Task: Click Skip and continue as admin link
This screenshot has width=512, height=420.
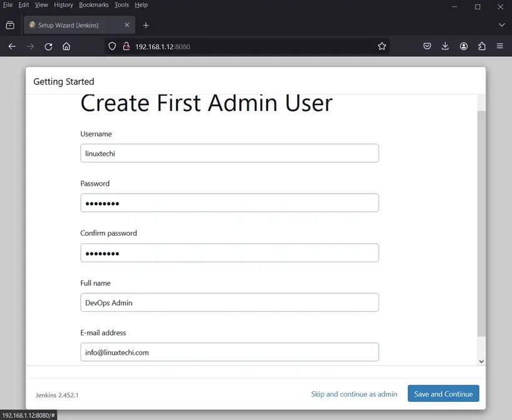Action: click(x=354, y=394)
